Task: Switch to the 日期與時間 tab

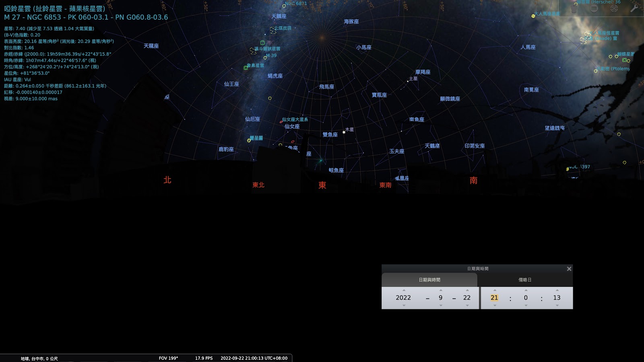Action: (429, 280)
